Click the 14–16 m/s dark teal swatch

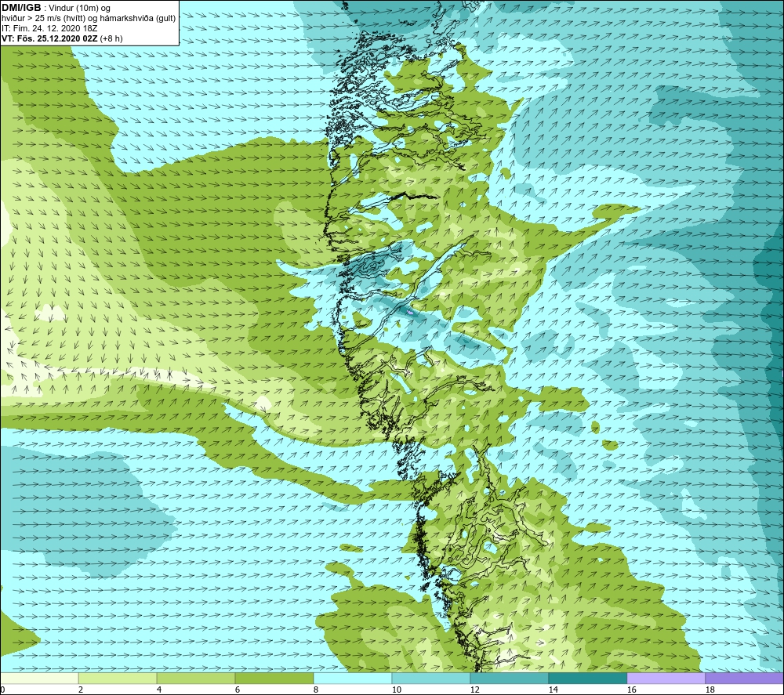pyautogui.click(x=587, y=678)
